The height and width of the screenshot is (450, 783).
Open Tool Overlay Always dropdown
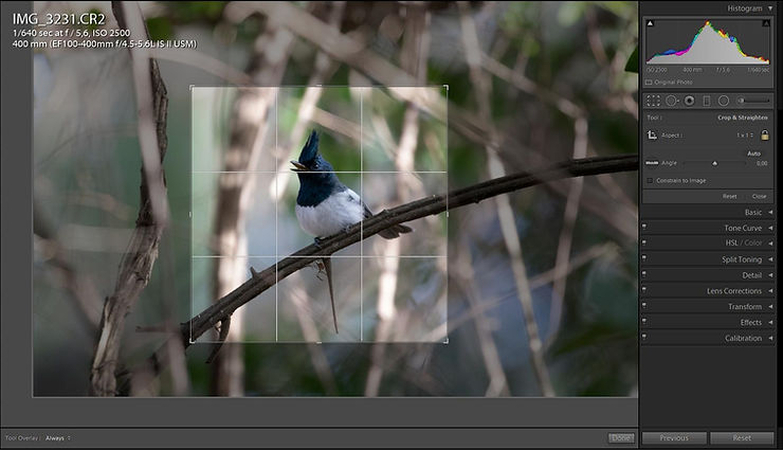tap(58, 438)
